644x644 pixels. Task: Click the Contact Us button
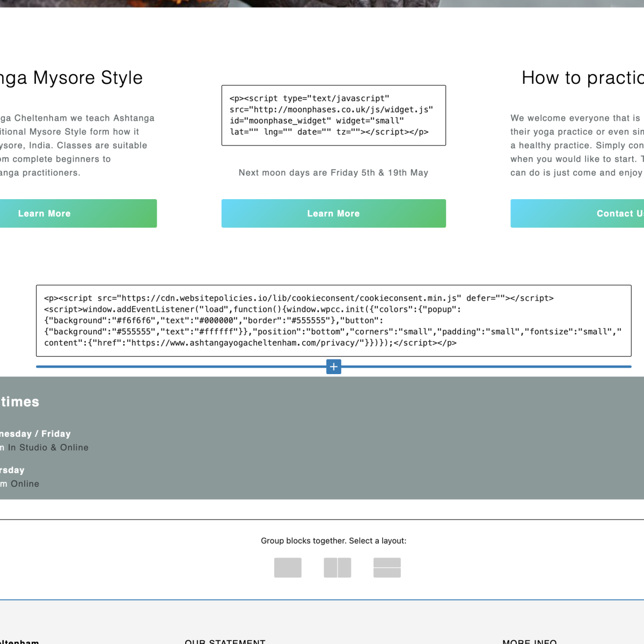(577, 214)
